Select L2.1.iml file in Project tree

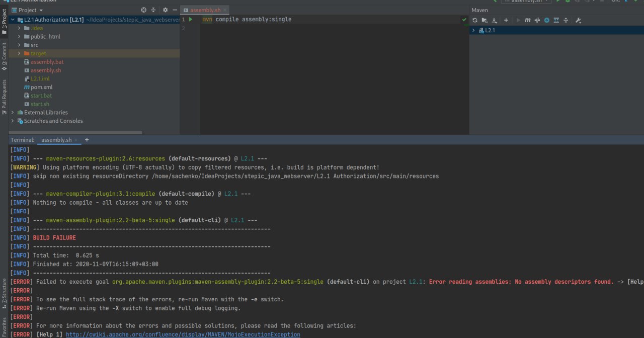click(40, 79)
